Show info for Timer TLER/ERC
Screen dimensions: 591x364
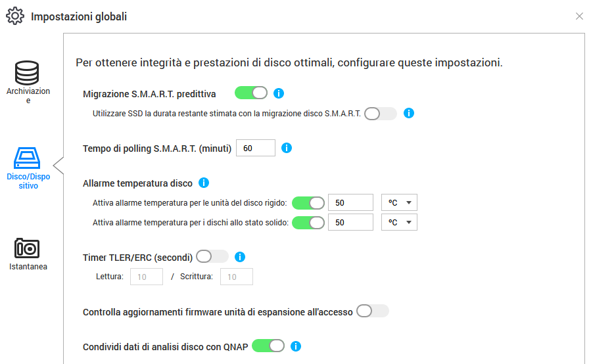pyautogui.click(x=240, y=257)
